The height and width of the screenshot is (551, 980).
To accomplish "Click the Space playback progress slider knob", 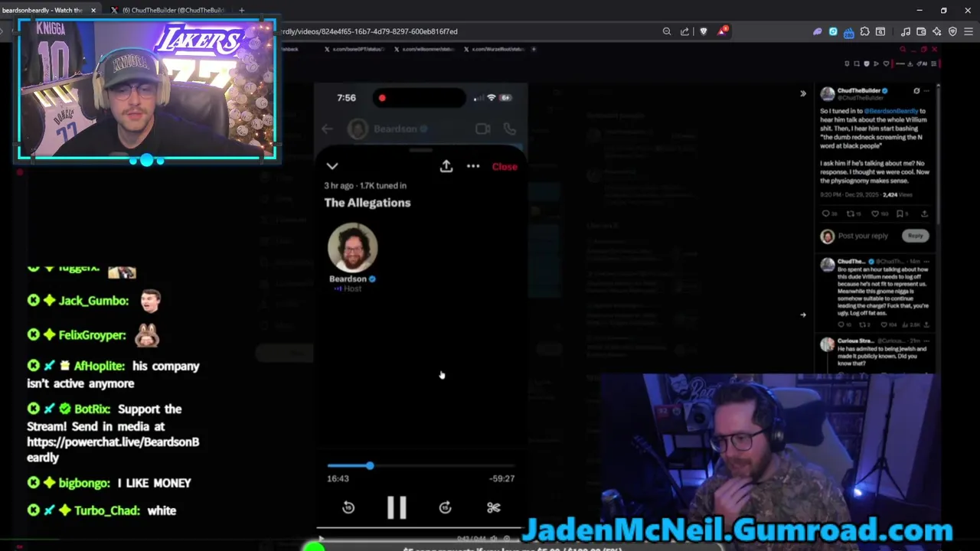I will (370, 465).
